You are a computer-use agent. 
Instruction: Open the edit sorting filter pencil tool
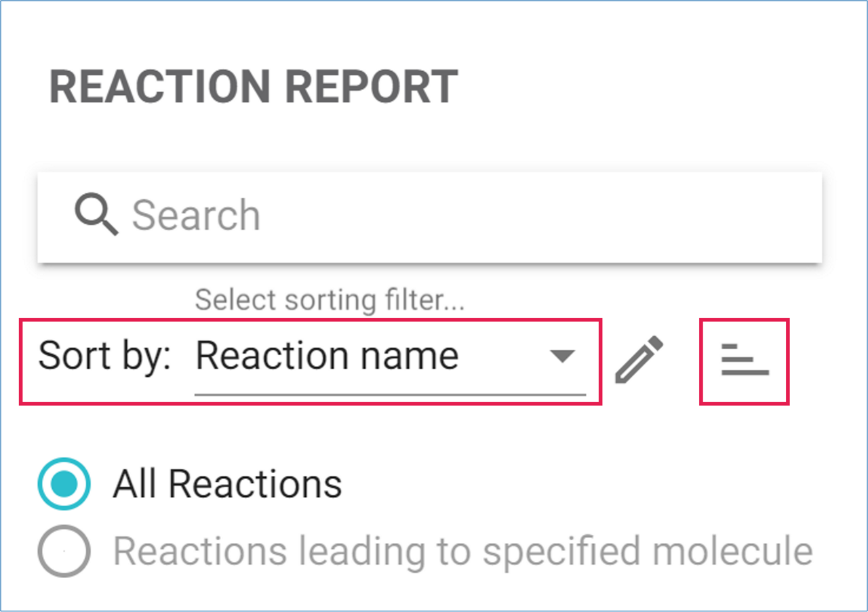tap(638, 360)
